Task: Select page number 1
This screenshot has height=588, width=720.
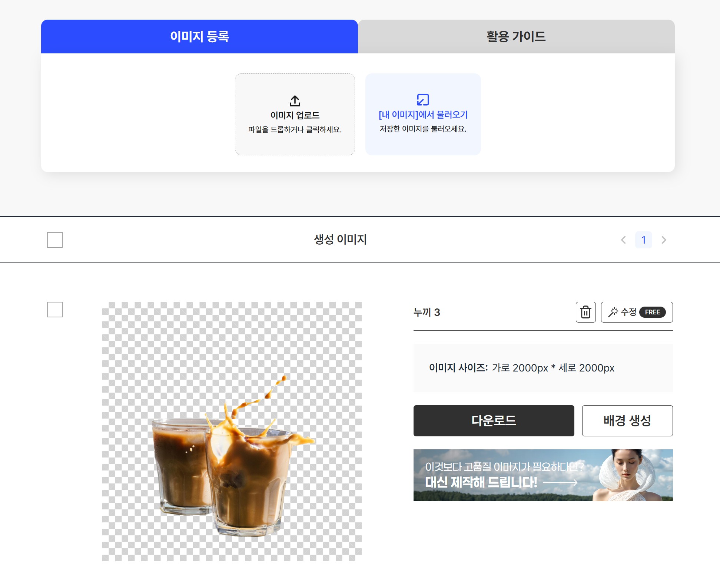Action: pyautogui.click(x=643, y=240)
